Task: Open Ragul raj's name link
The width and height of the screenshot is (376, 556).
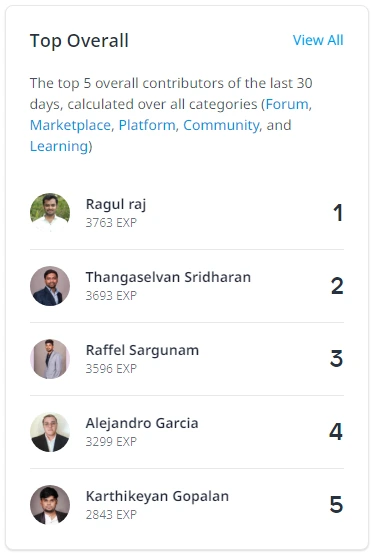Action: pyautogui.click(x=116, y=205)
